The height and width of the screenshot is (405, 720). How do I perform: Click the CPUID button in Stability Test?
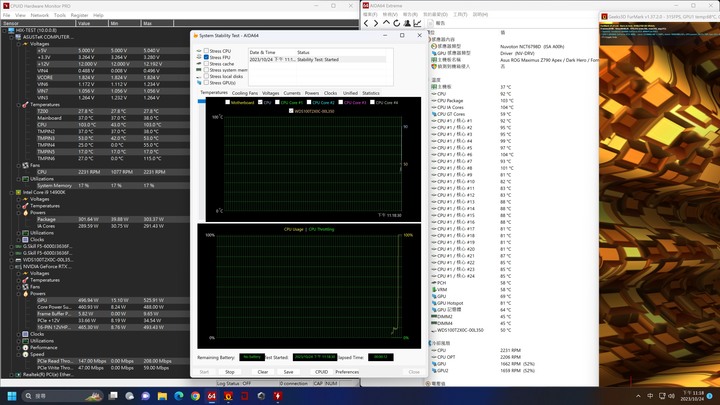(x=321, y=372)
